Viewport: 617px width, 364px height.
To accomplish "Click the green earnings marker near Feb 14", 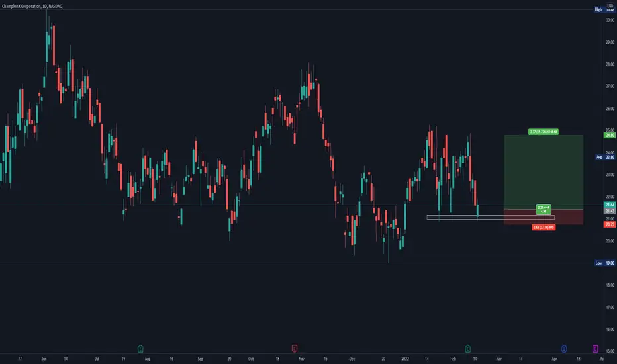I will pos(467,349).
